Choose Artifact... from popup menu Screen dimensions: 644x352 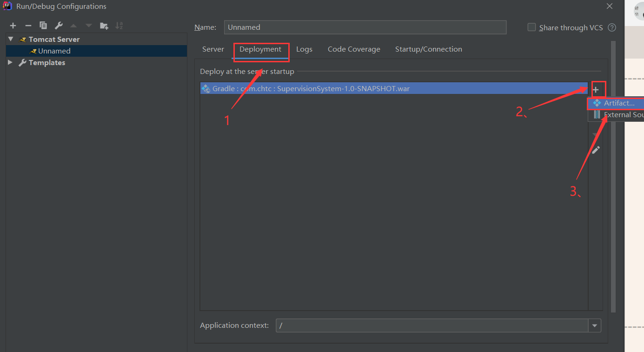(x=616, y=103)
